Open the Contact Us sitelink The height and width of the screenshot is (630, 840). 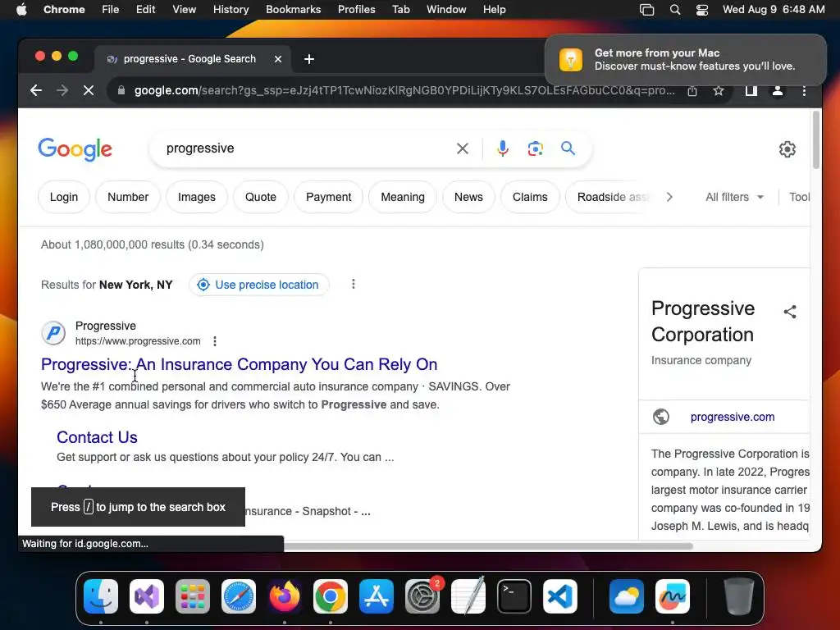click(x=97, y=437)
